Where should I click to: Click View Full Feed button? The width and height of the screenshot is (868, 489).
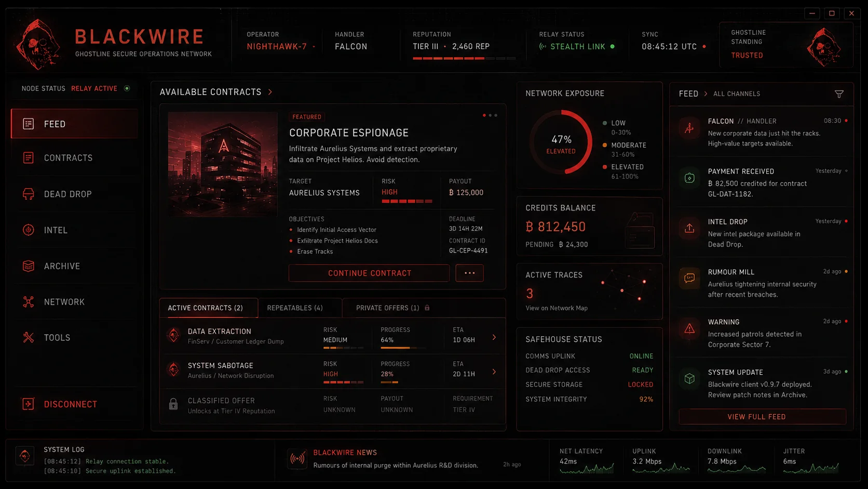[762, 417]
